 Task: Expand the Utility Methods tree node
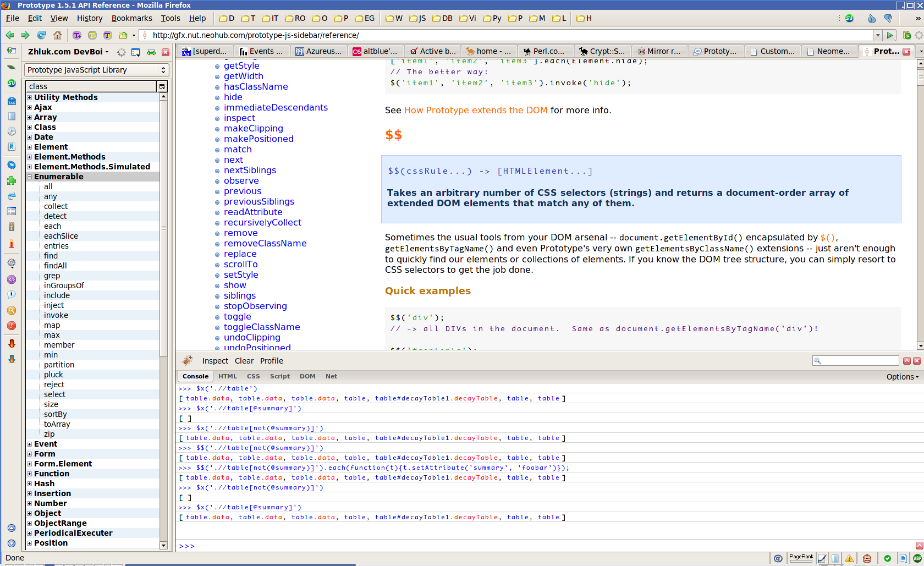tap(30, 97)
